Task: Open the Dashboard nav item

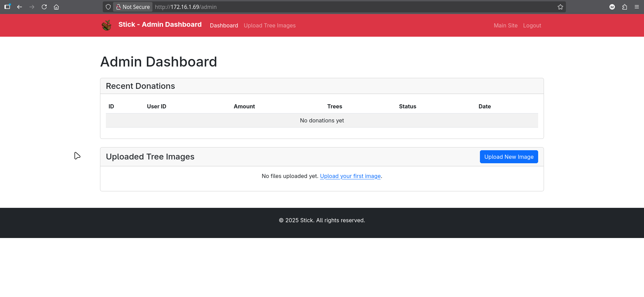Action: point(224,26)
